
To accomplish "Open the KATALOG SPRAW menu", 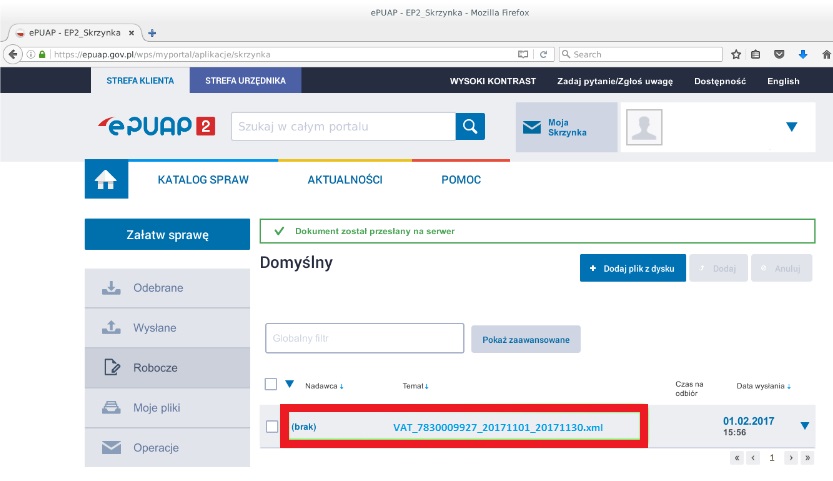I will [203, 180].
